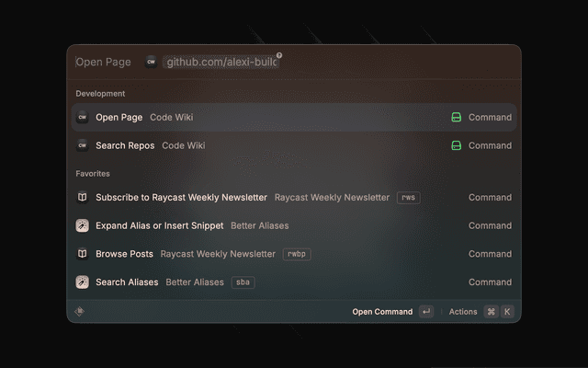
Task: Click the github.com URL input field
Action: [220, 62]
